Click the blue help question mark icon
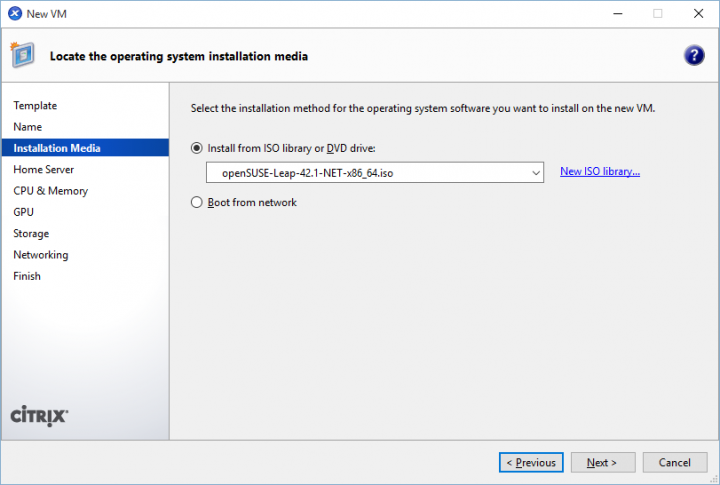Viewport: 720px width, 485px height. point(693,56)
